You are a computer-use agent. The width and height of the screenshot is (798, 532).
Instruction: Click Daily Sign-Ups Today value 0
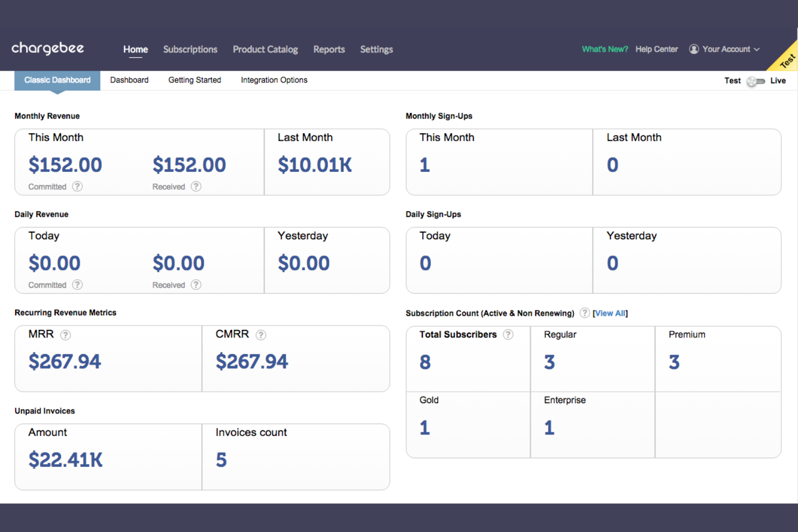coord(425,264)
